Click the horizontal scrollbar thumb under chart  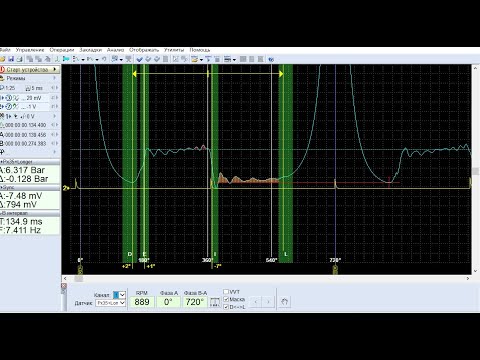point(79,279)
